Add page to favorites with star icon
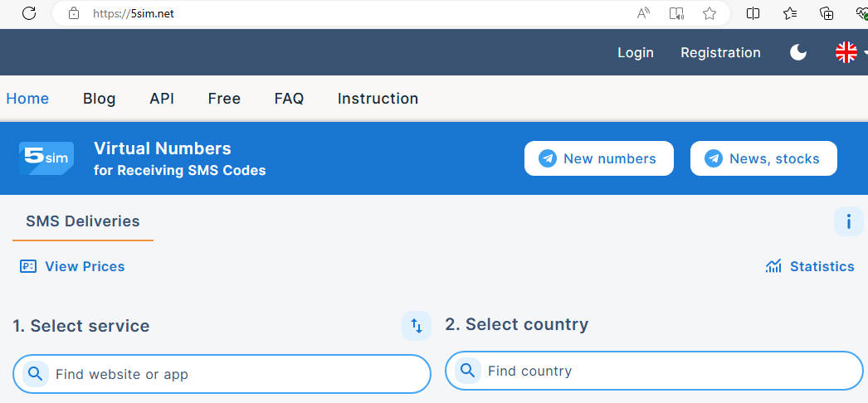The image size is (868, 403). point(710,13)
